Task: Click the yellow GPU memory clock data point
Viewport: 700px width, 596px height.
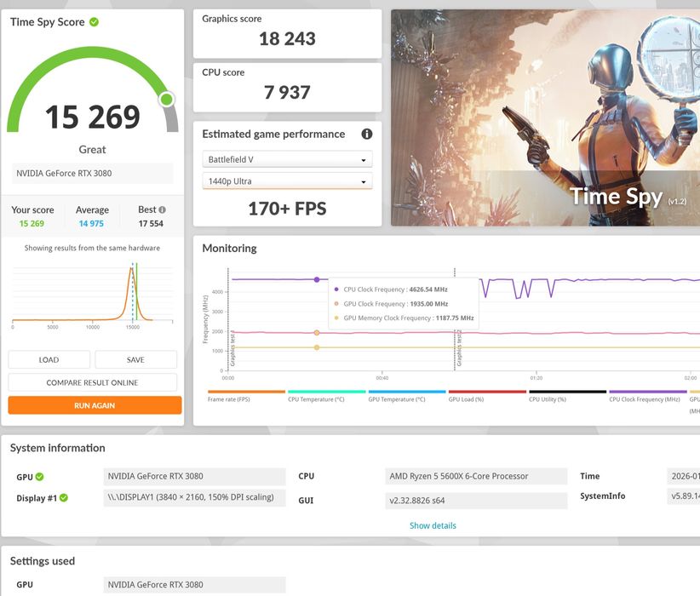Action: (x=317, y=347)
